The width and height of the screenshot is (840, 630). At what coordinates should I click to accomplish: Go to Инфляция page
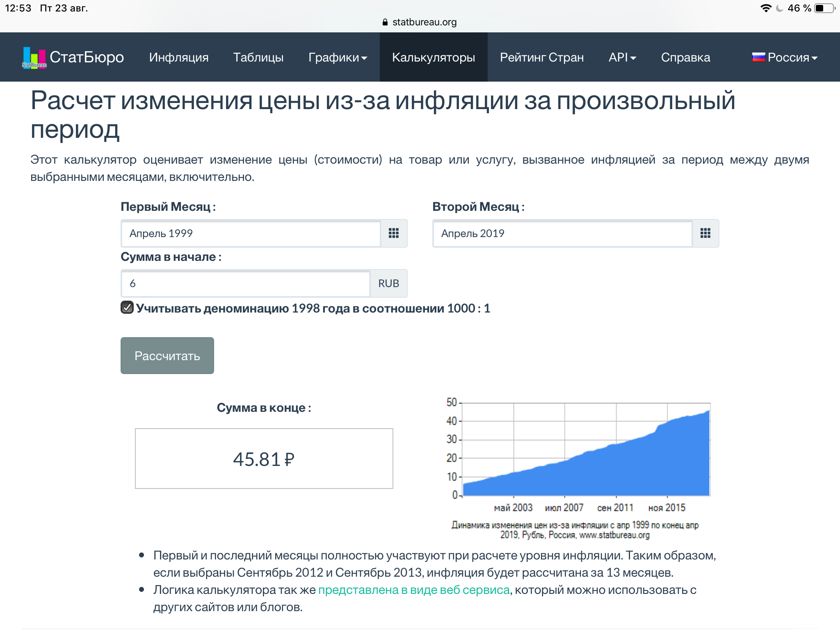[179, 57]
